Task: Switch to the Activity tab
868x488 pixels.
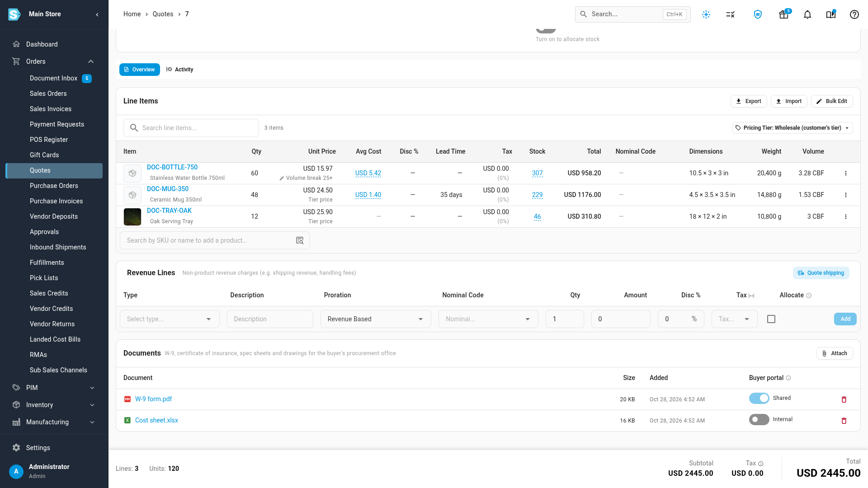Action: tap(180, 70)
